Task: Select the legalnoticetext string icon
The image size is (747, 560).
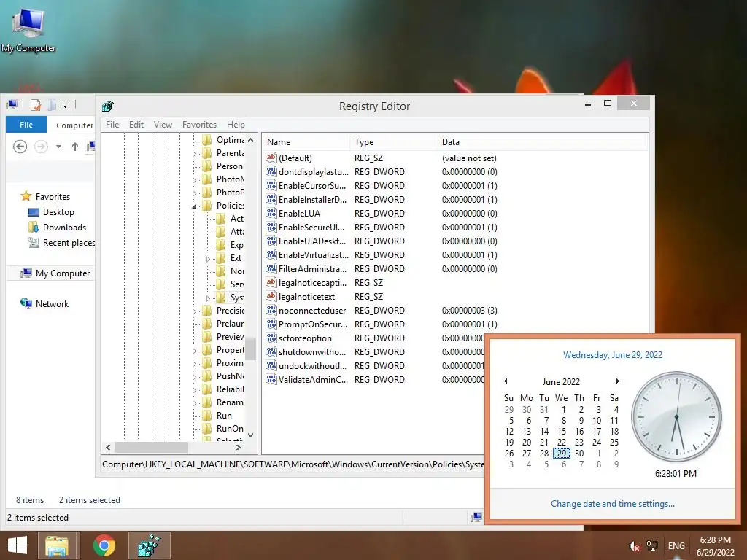Action: click(x=271, y=296)
